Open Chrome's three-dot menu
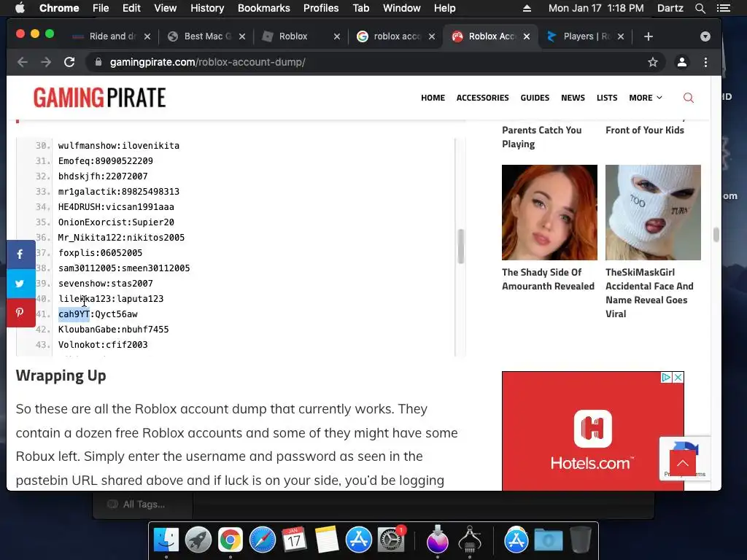The width and height of the screenshot is (747, 560). click(705, 63)
